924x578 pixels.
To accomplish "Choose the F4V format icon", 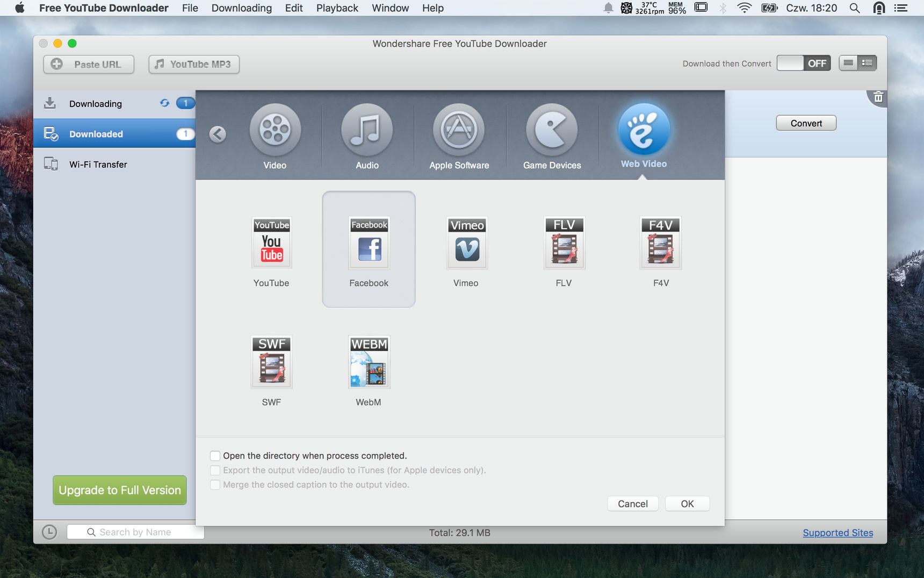I will [x=661, y=242].
